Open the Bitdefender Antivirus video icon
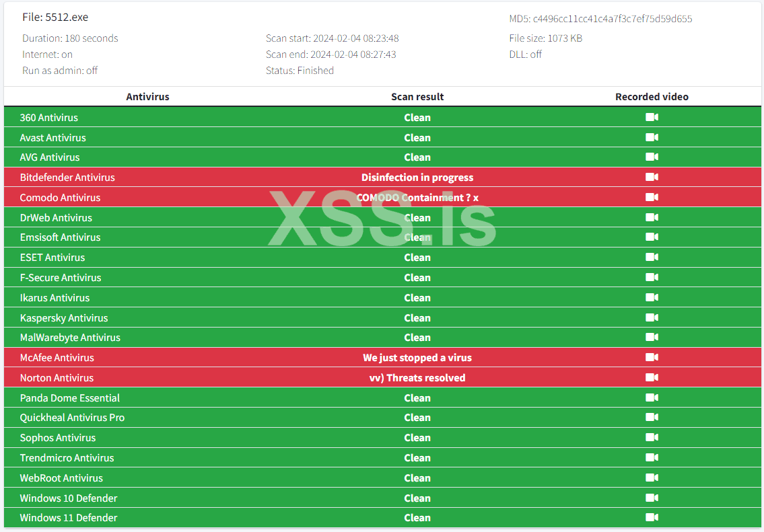The image size is (764, 532). [652, 177]
